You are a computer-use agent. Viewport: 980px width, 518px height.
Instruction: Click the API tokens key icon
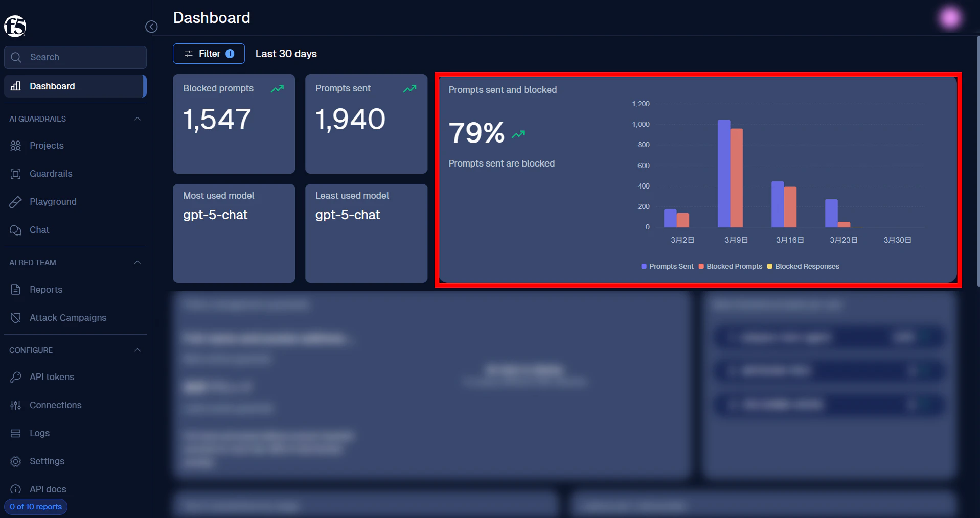[x=16, y=377]
